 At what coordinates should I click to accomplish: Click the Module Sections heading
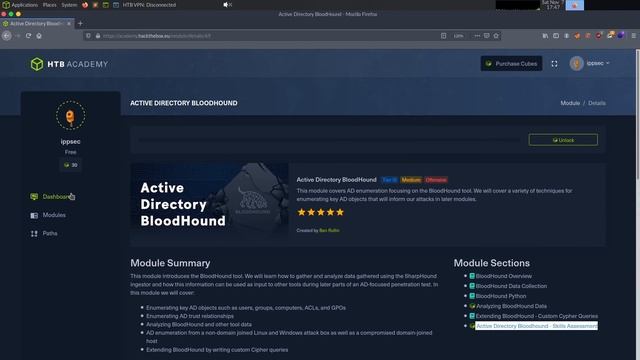491,263
